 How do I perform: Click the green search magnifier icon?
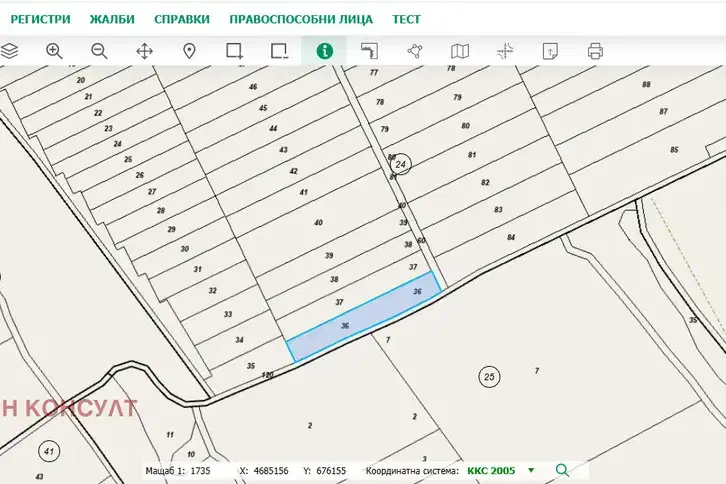click(x=562, y=471)
